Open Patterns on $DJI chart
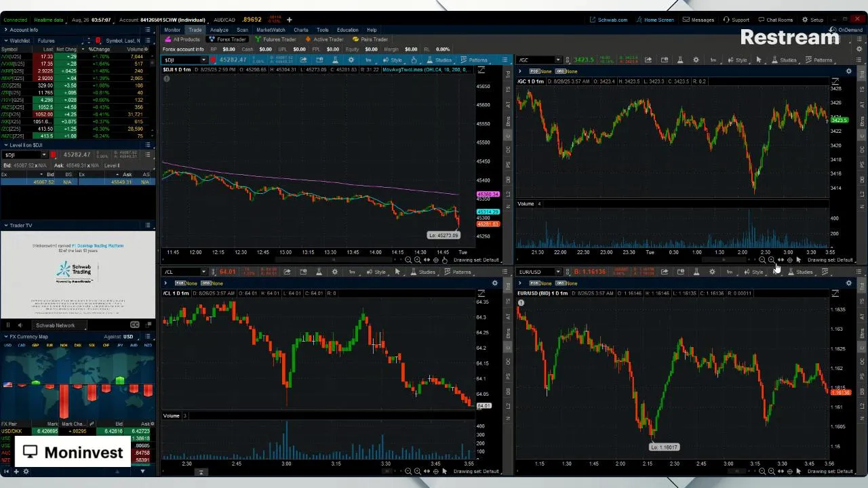The height and width of the screenshot is (488, 868). (x=473, y=60)
